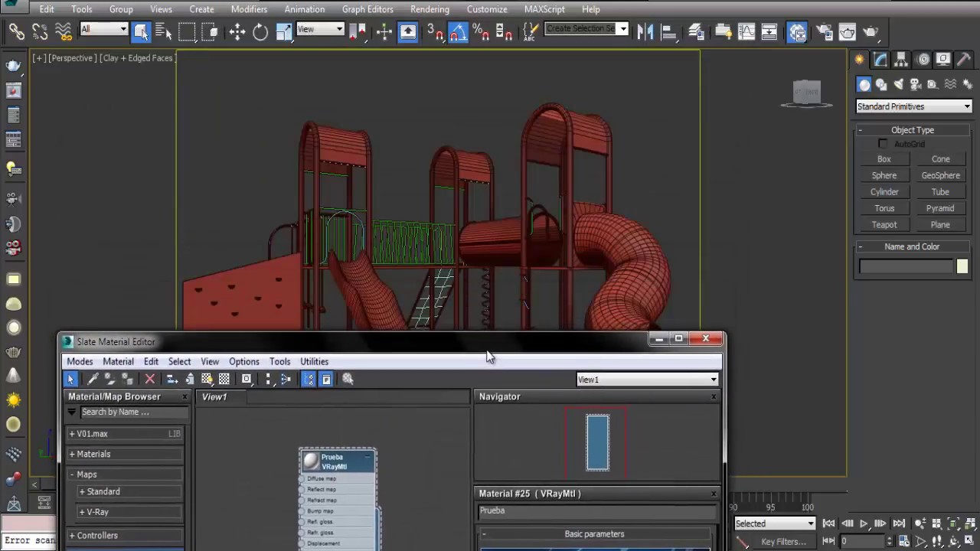980x551 pixels.
Task: Open the Standard Primitives dropdown
Action: pos(913,106)
